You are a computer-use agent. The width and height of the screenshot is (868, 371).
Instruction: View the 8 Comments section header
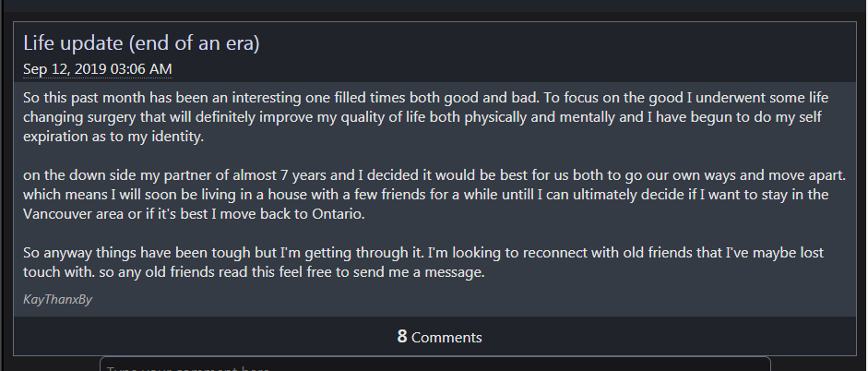coord(440,337)
